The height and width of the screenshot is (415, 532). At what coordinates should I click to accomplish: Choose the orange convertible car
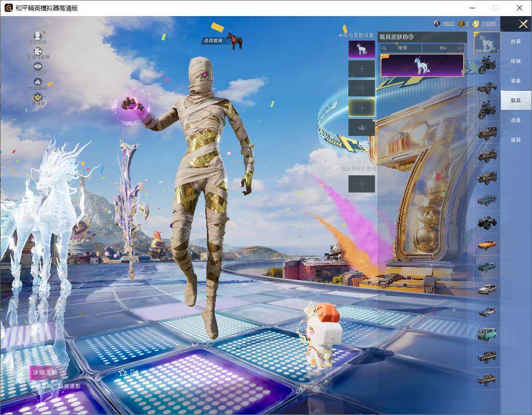(487, 245)
